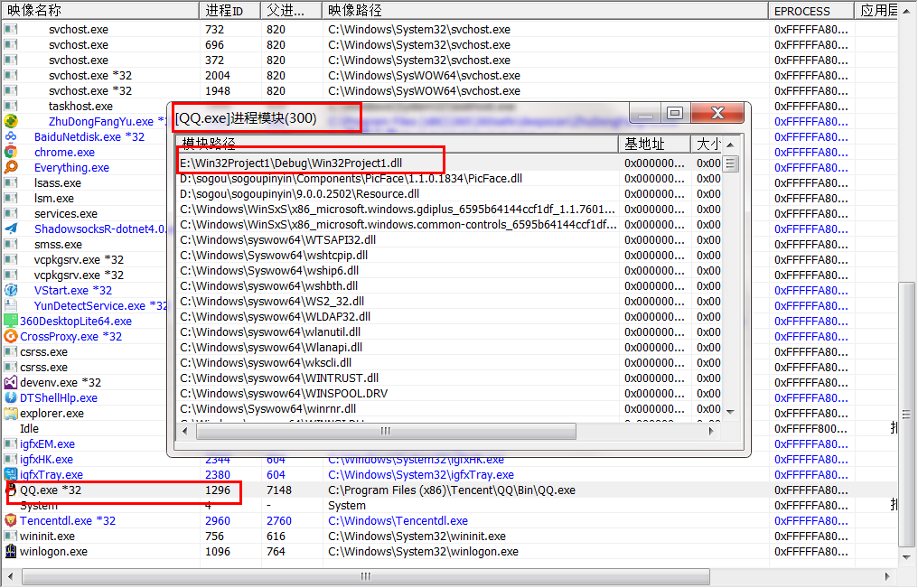Select the WLDAP32.dll module row
The height and width of the screenshot is (588, 918).
pyautogui.click(x=449, y=316)
